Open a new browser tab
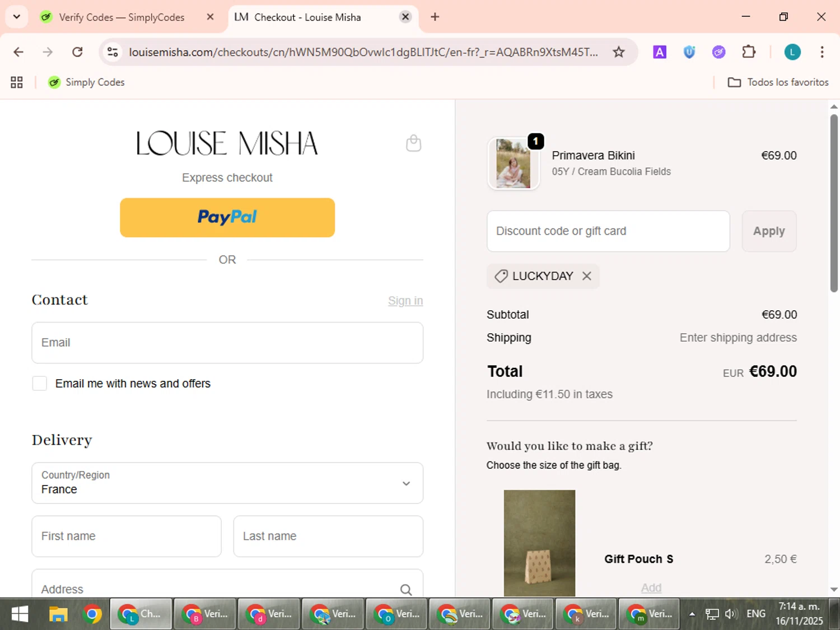This screenshot has height=630, width=840. (435, 17)
